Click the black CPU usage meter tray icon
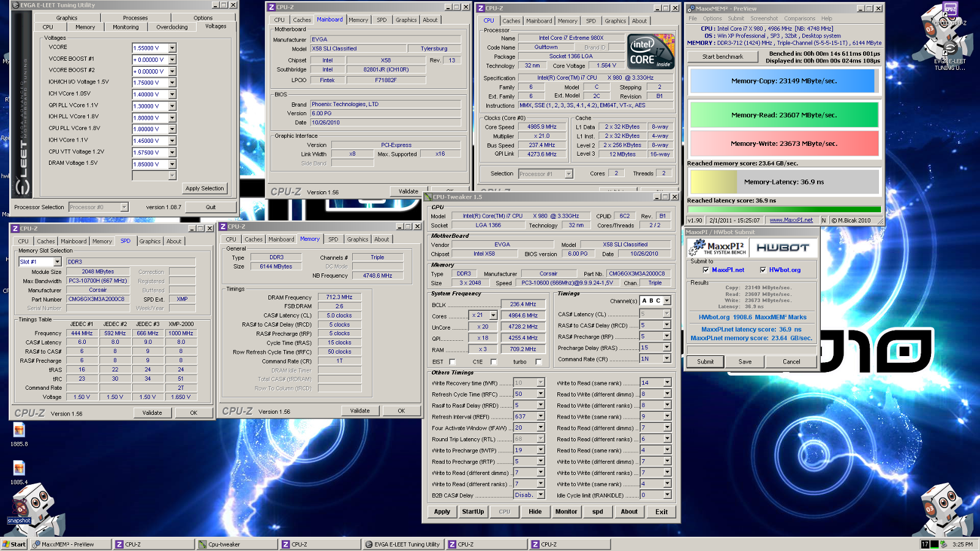Viewport: 980px width, 551px height. pyautogui.click(x=935, y=544)
